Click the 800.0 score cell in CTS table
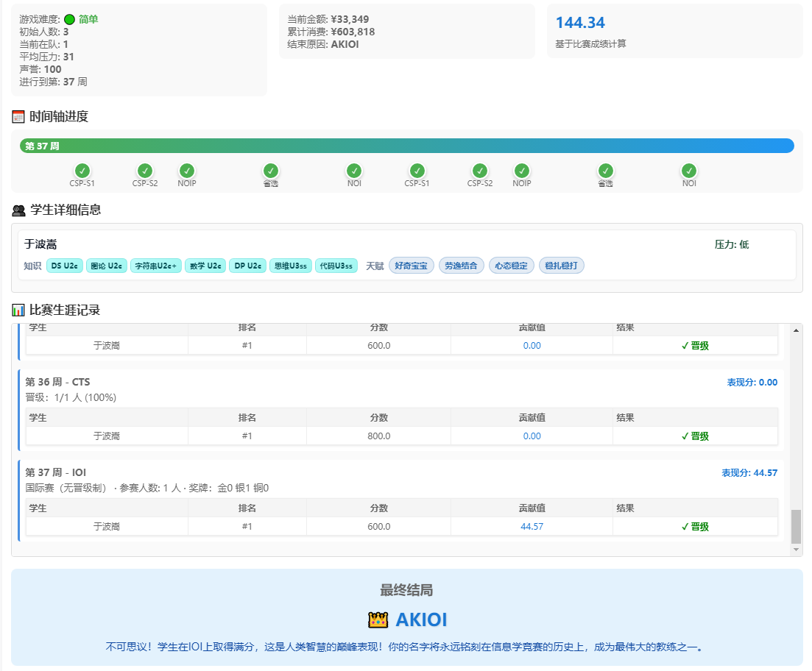Image resolution: width=812 pixels, height=671 pixels. tap(379, 436)
